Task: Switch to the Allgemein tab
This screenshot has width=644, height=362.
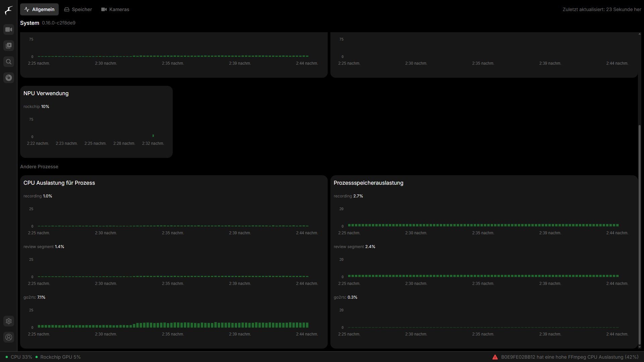Action: coord(39,9)
